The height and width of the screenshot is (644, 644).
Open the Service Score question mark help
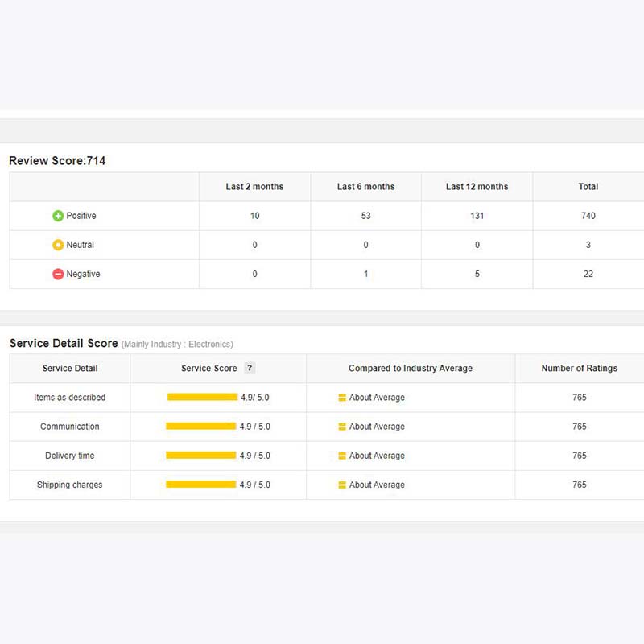[250, 368]
